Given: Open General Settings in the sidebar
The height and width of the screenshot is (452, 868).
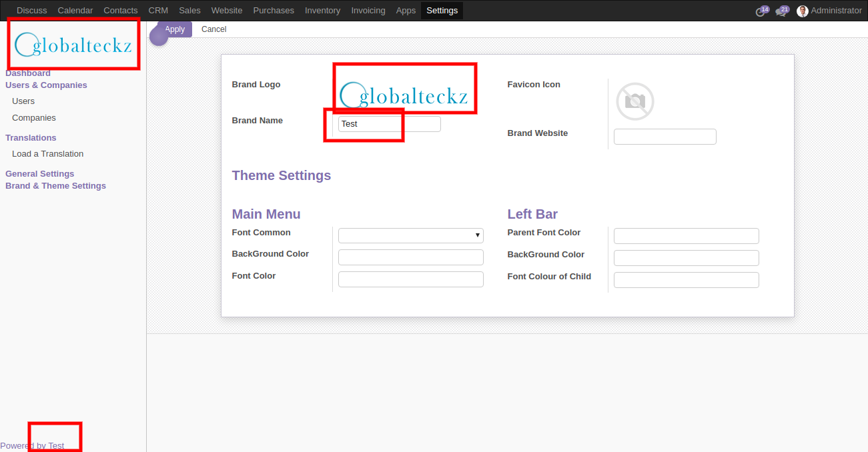Looking at the screenshot, I should pos(40,174).
